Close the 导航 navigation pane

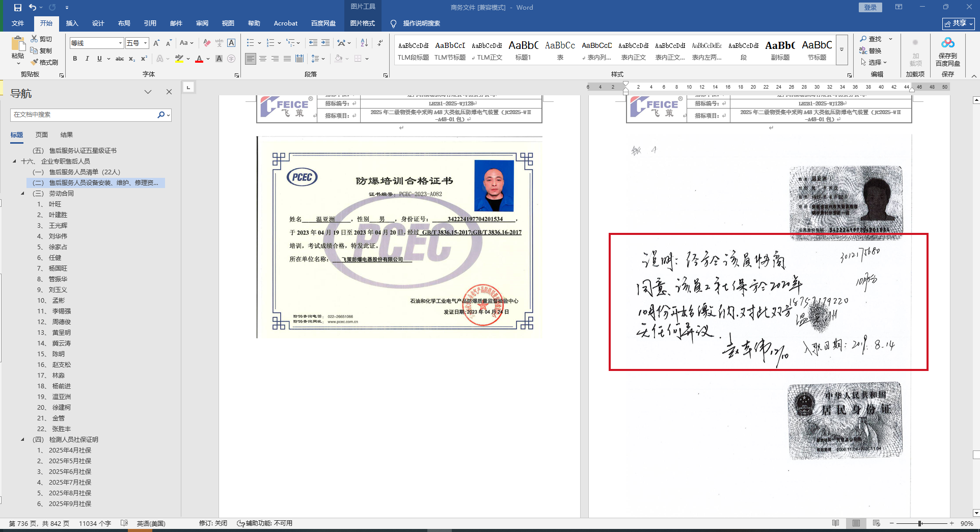(x=169, y=92)
